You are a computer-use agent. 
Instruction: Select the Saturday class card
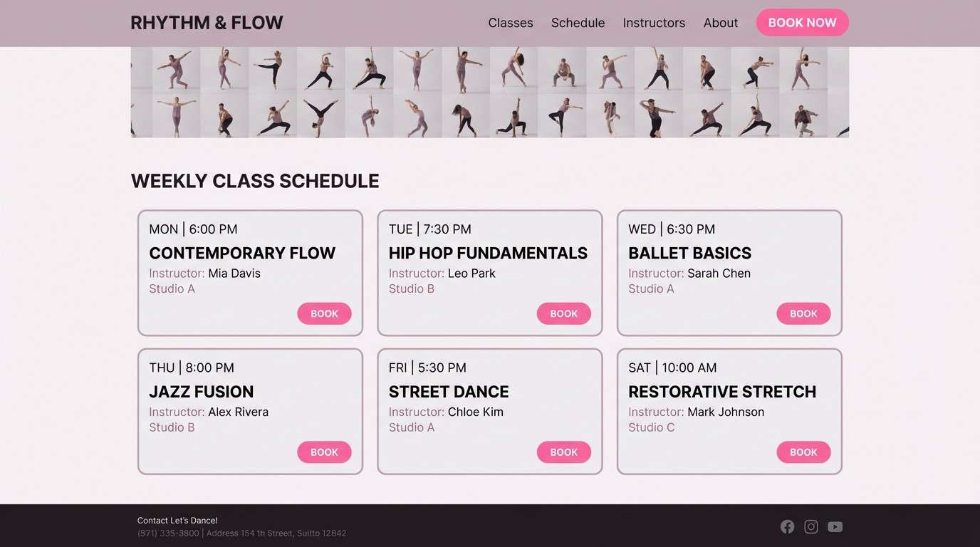point(729,410)
